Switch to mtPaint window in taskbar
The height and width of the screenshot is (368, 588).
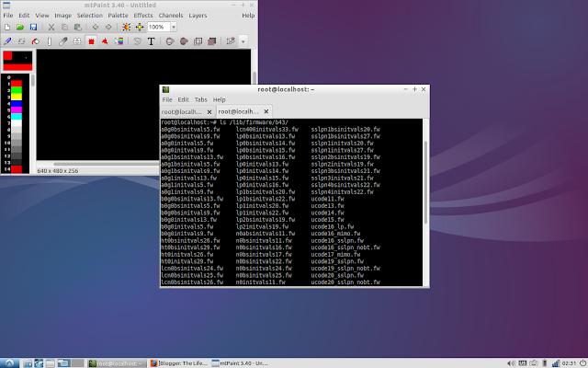240,363
